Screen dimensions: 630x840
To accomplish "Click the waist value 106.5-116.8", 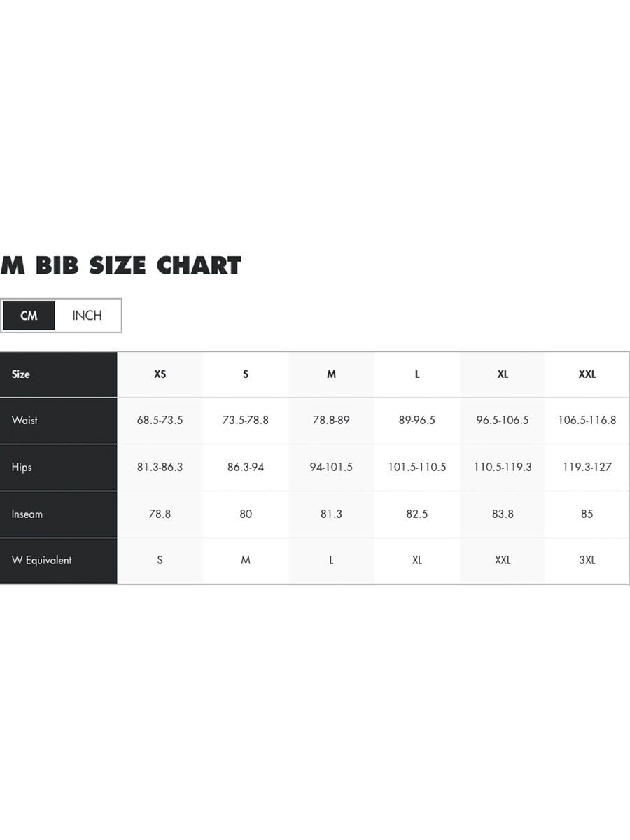I will [587, 421].
